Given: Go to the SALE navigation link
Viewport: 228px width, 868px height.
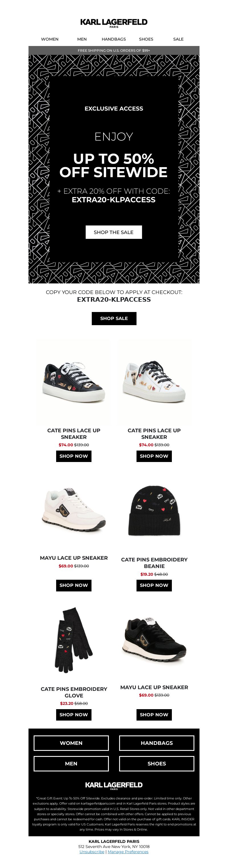Looking at the screenshot, I should click(178, 39).
